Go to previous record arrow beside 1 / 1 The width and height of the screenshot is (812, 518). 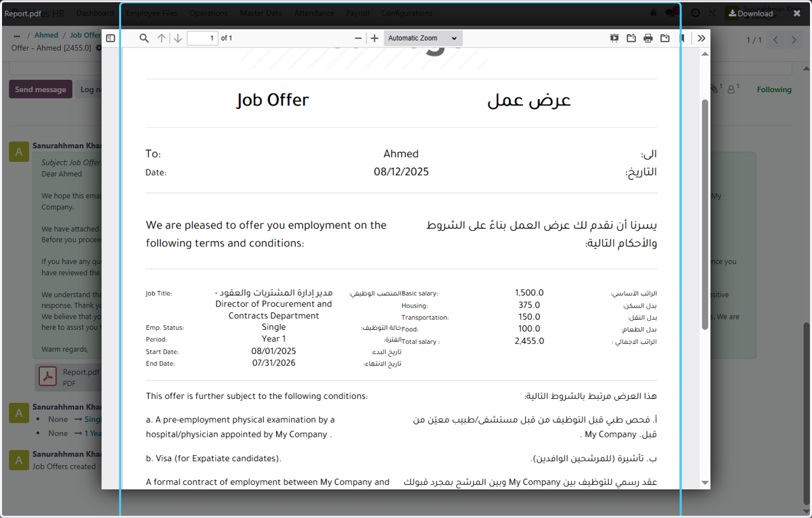(x=776, y=40)
